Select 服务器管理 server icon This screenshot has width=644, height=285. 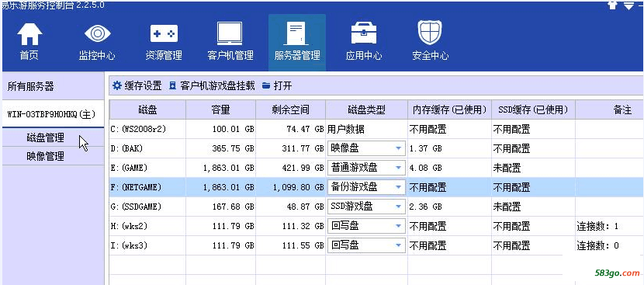click(297, 42)
